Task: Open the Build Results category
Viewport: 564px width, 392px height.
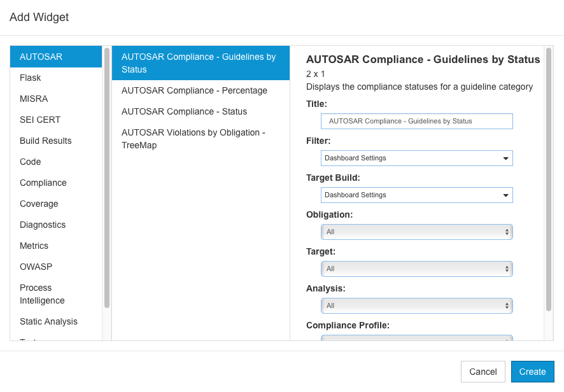Action: pyautogui.click(x=56, y=141)
